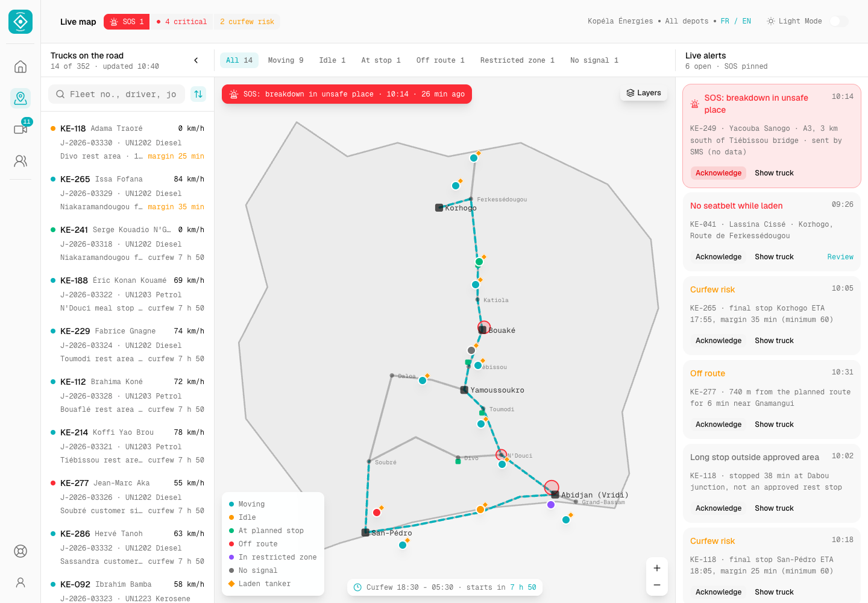868x603 pixels.
Task: Collapse the Trucks on the road panel
Action: [196, 60]
